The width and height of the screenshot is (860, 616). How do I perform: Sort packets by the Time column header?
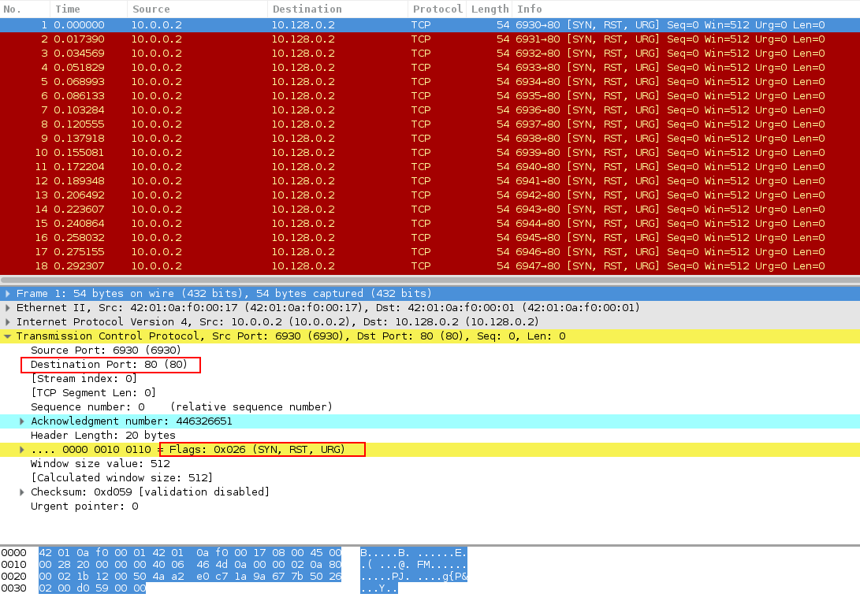(89, 9)
